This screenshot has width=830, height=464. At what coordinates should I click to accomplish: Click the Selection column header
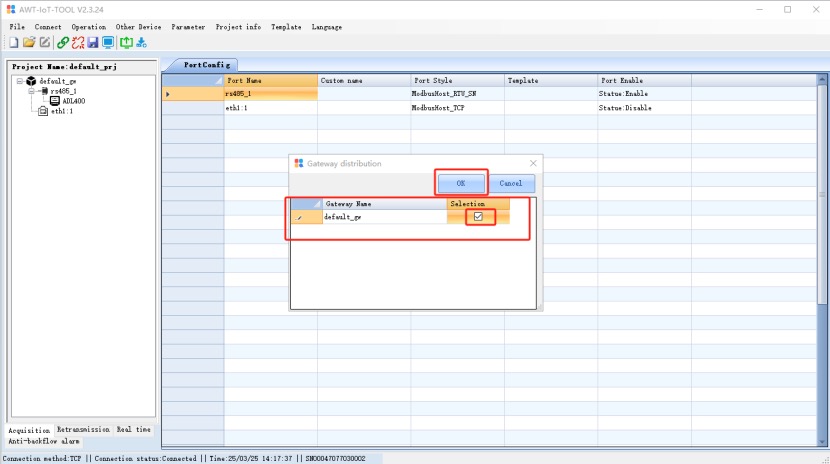click(x=479, y=204)
